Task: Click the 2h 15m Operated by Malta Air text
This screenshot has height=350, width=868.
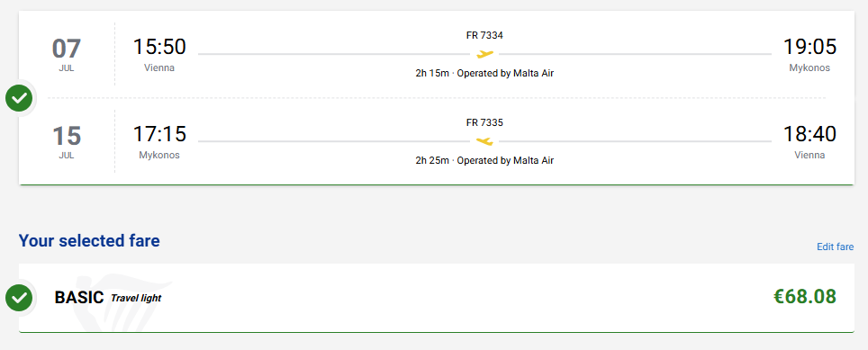Action: (x=484, y=73)
